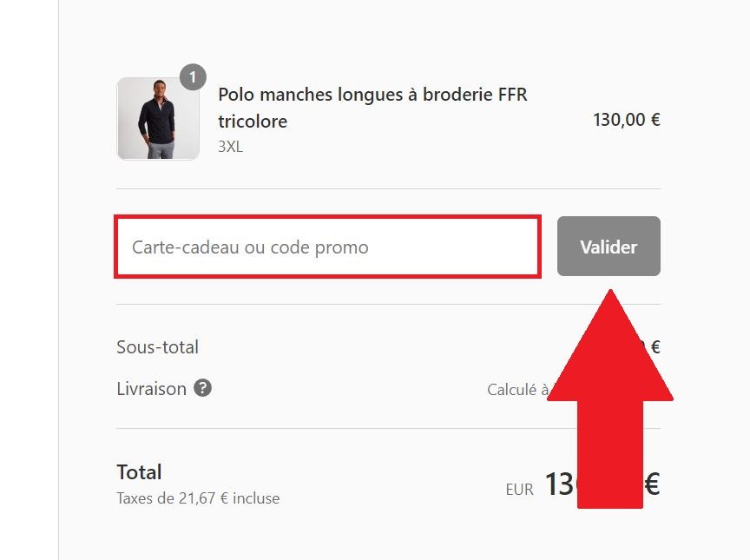Click the Sous-total row label

point(157,346)
